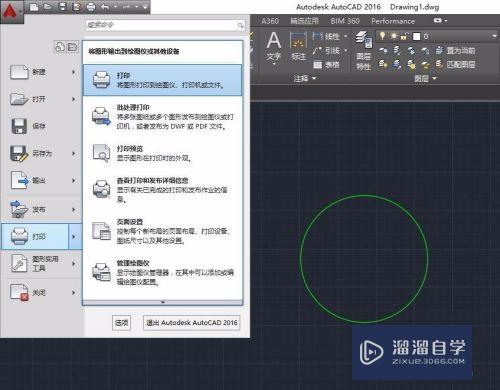
Task: Switch to the A360 ribbon tab
Action: tap(270, 21)
